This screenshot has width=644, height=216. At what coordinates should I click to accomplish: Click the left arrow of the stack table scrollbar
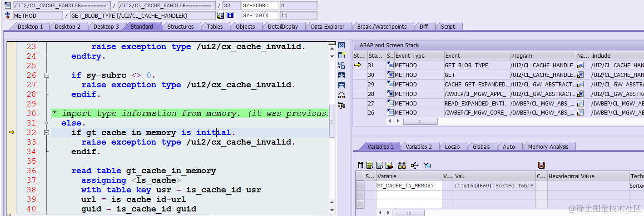point(389,121)
